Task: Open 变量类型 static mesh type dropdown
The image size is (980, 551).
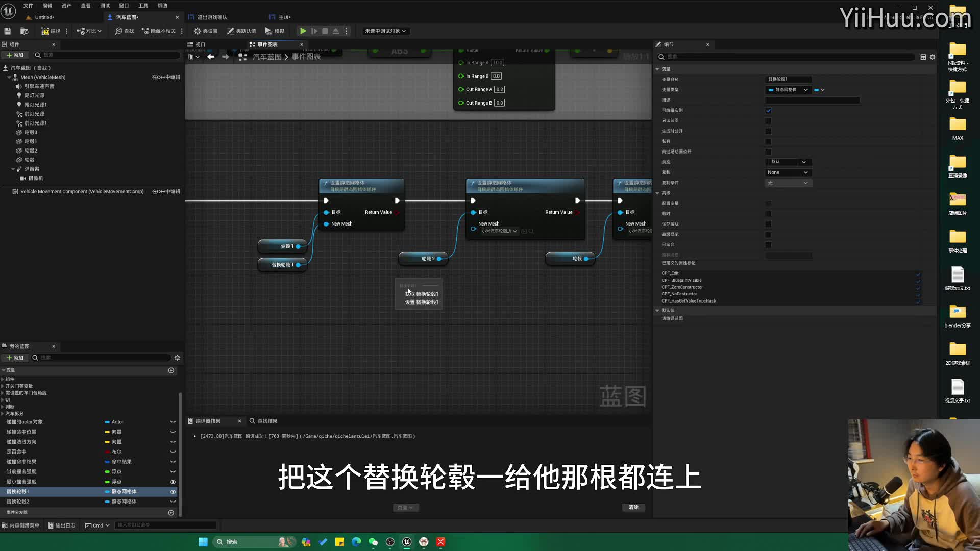Action: click(x=788, y=90)
